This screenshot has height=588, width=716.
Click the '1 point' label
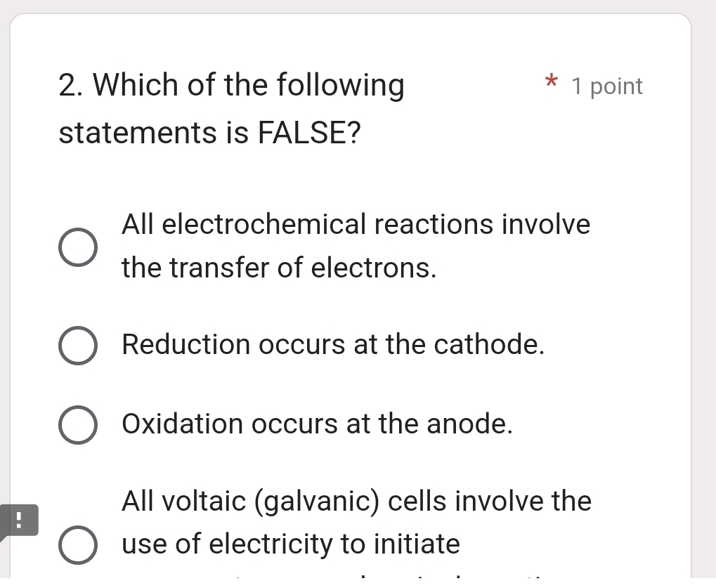coord(606,86)
